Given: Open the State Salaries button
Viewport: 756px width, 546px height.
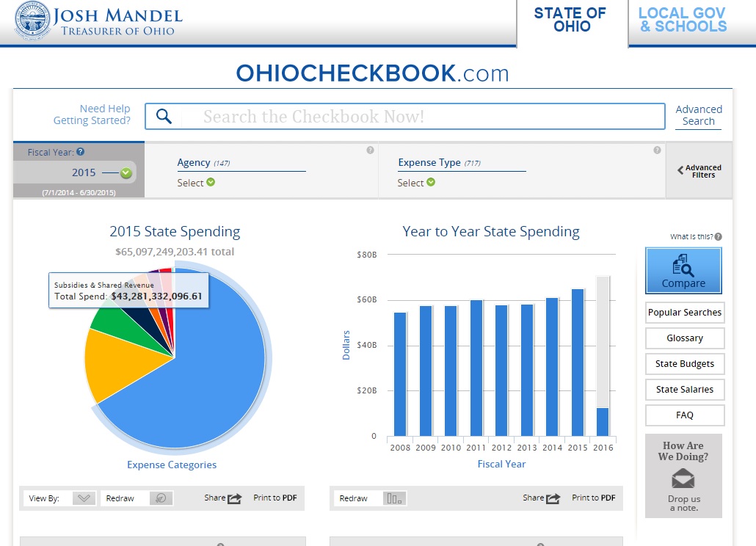Looking at the screenshot, I should coord(684,390).
